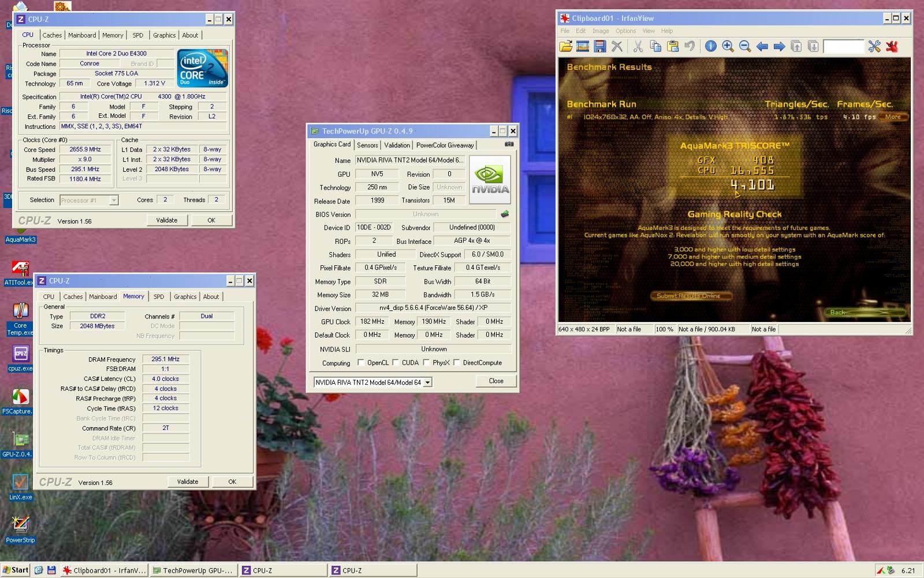
Task: Toggle PhysX checkbox in GPU-Z
Action: (x=426, y=362)
